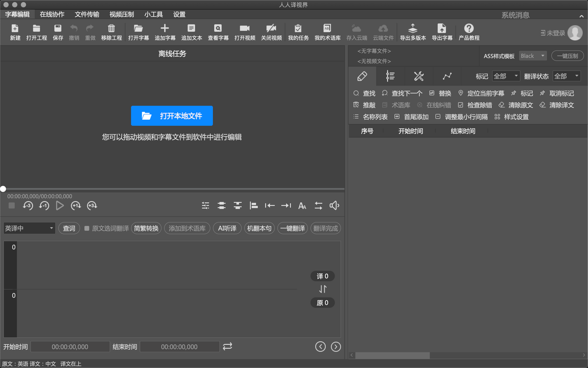The image size is (588, 368).
Task: Click the font size Aa icon
Action: [x=302, y=205]
